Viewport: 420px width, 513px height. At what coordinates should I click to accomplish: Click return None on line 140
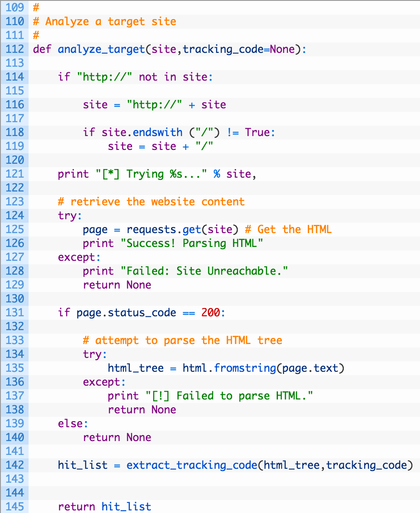[x=117, y=438]
